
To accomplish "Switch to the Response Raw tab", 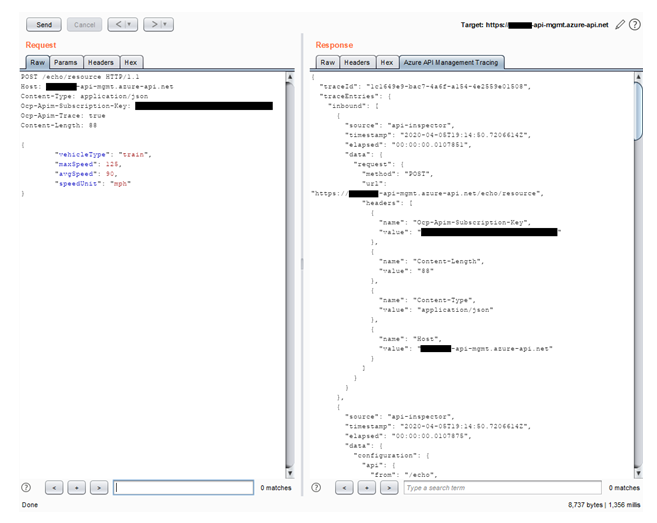I will click(327, 62).
